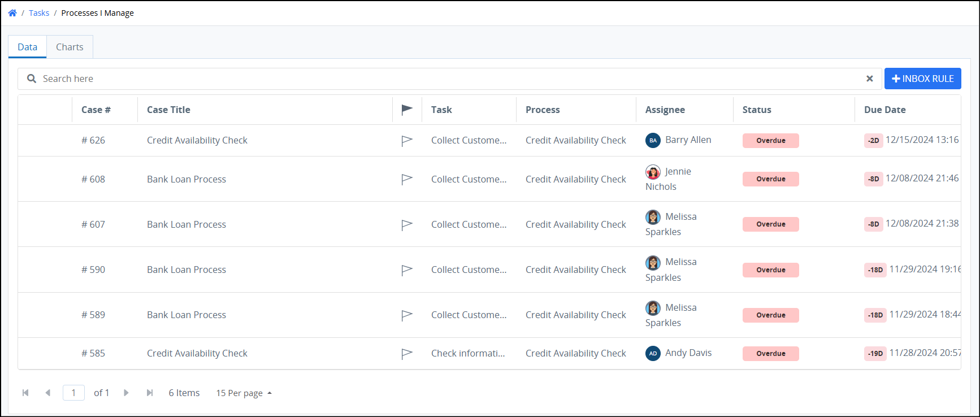Switch to the Charts tab
Screen dimensions: 980x417
pos(70,47)
